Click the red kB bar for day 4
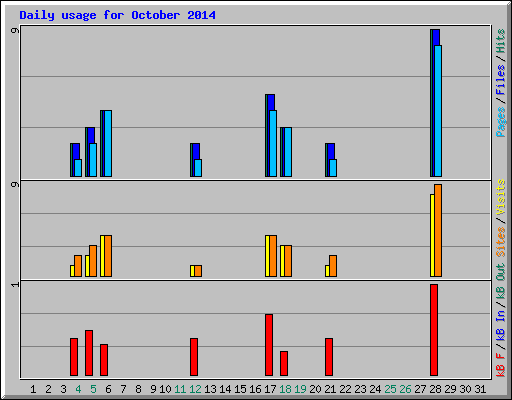 [x=74, y=357]
